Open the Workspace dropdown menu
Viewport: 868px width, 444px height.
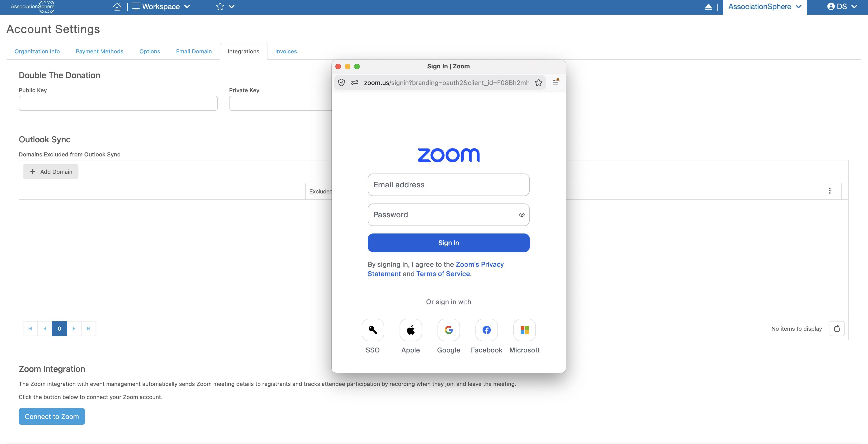[161, 7]
